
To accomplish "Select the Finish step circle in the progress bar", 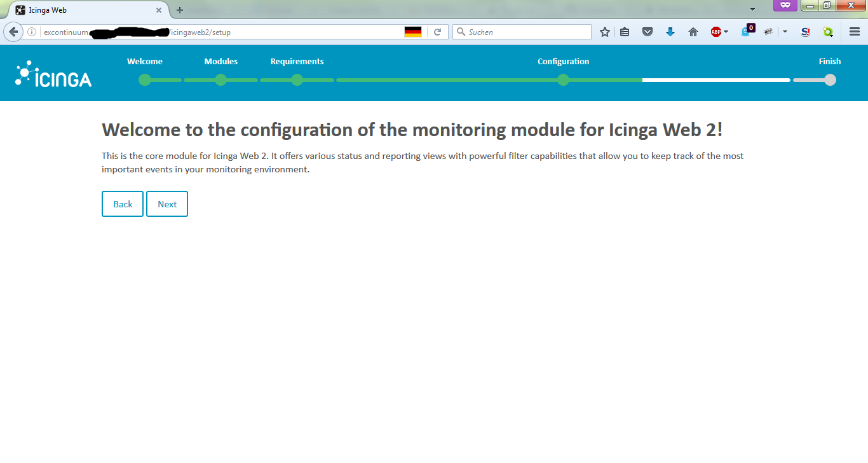I will (830, 80).
